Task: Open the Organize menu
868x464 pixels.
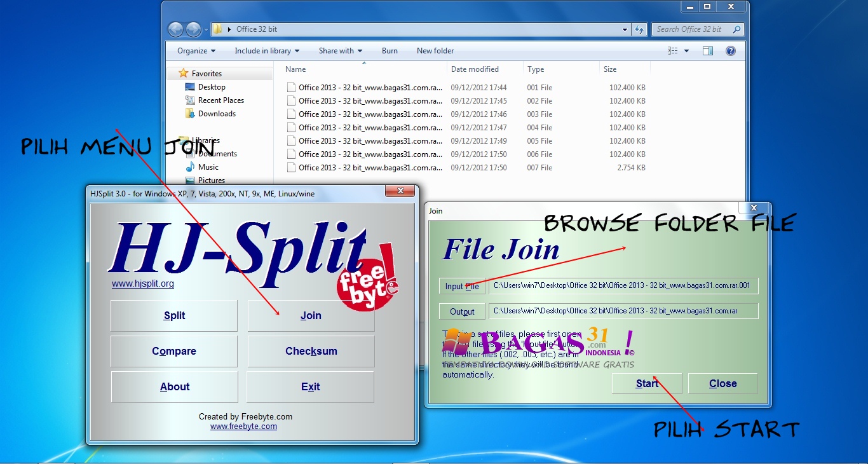Action: [x=196, y=51]
